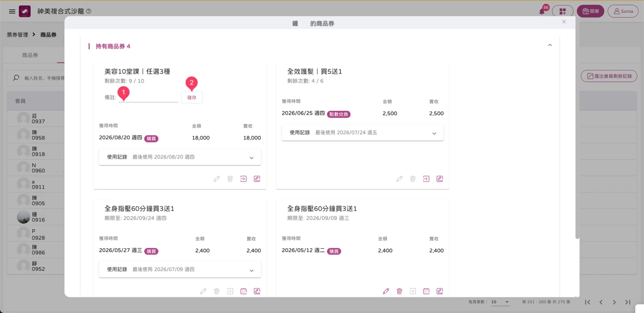Viewport: 644px width, 313px height.
Task: Go to last page of pagination
Action: [x=628, y=302]
